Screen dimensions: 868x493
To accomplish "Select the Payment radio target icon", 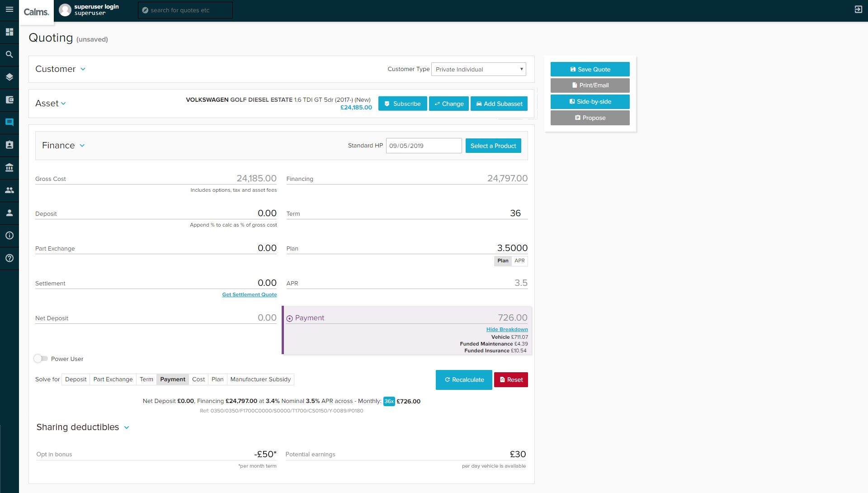I will (289, 318).
